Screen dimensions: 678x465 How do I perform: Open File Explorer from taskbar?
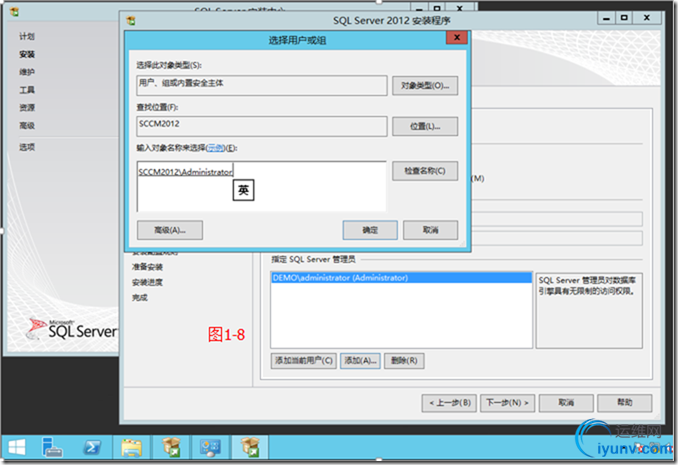click(x=131, y=447)
